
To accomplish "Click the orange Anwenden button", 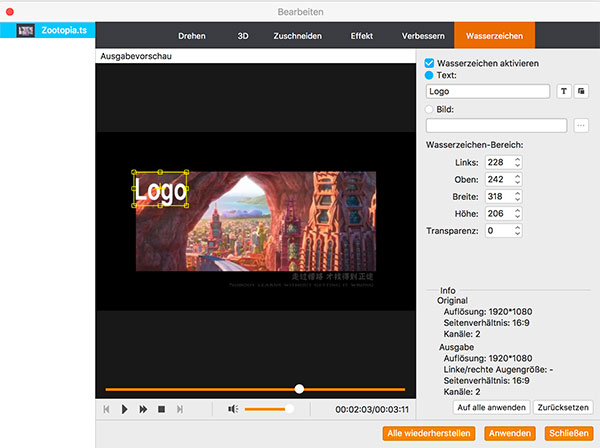I will [x=510, y=433].
